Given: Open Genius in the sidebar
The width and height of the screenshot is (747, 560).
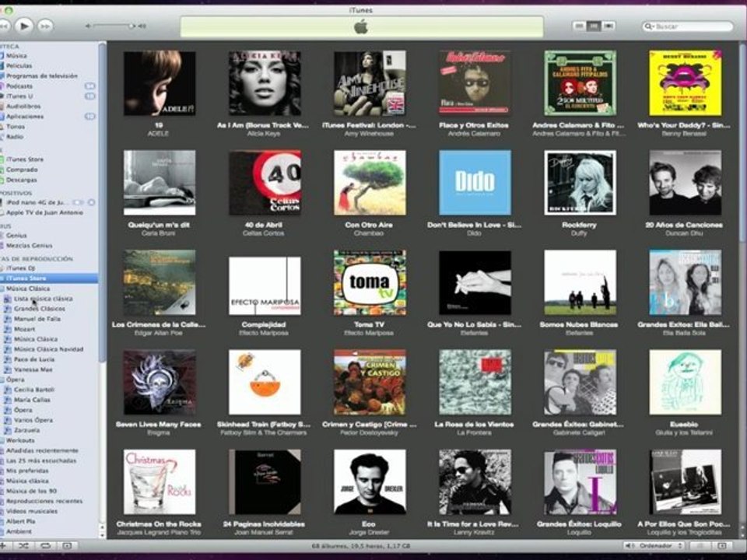Looking at the screenshot, I should pyautogui.click(x=17, y=235).
